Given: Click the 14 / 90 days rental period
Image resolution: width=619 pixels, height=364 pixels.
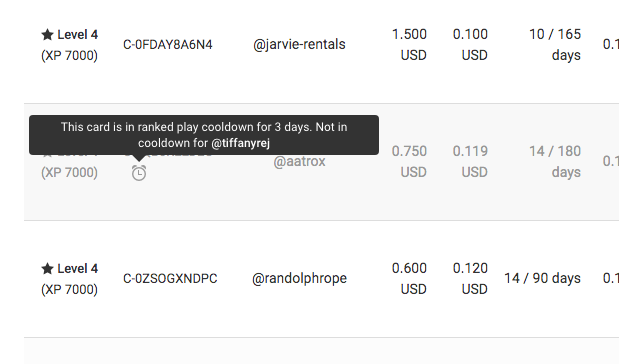Looking at the screenshot, I should 542,278.
